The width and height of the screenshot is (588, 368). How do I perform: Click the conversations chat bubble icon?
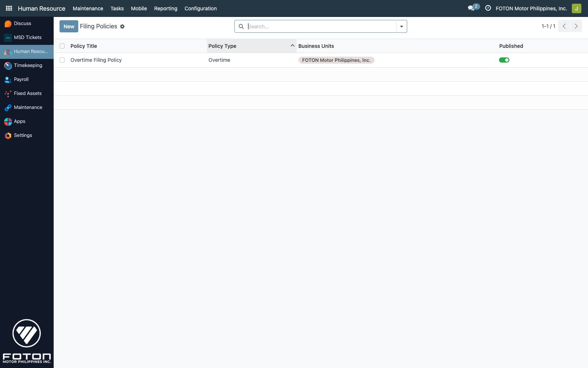471,8
